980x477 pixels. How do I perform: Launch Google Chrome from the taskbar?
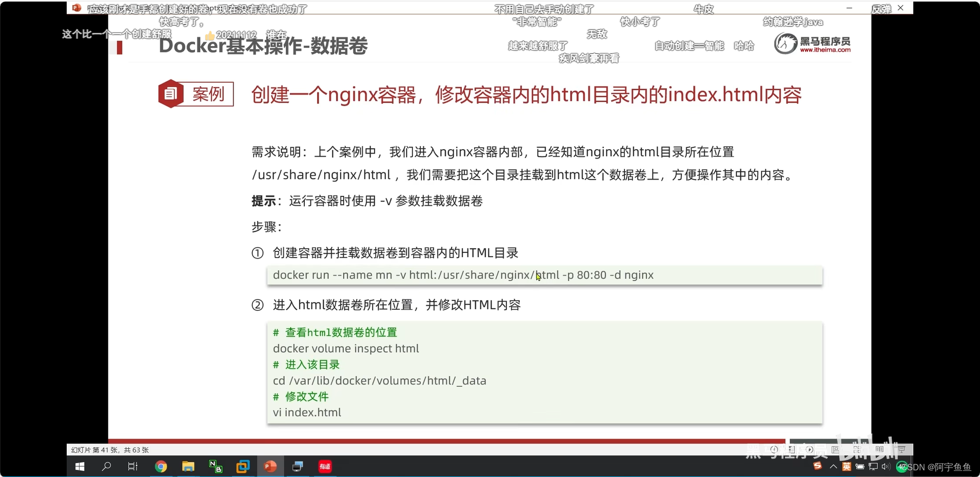pyautogui.click(x=161, y=466)
